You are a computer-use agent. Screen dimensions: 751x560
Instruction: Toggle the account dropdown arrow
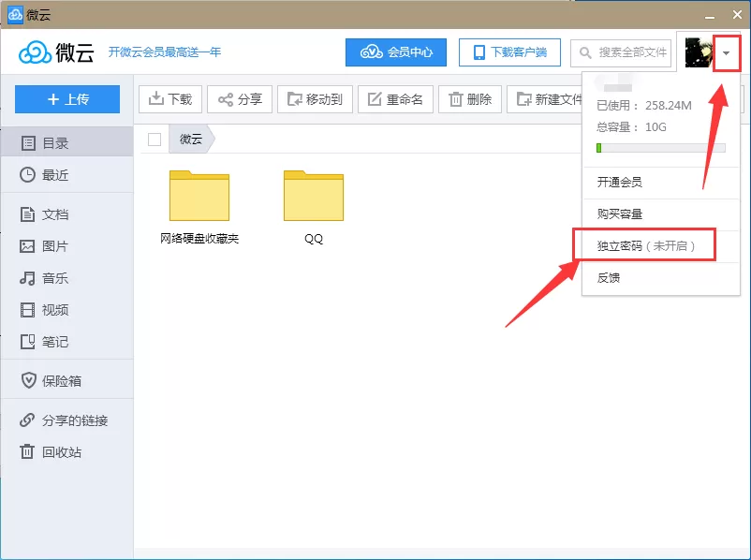coord(727,52)
